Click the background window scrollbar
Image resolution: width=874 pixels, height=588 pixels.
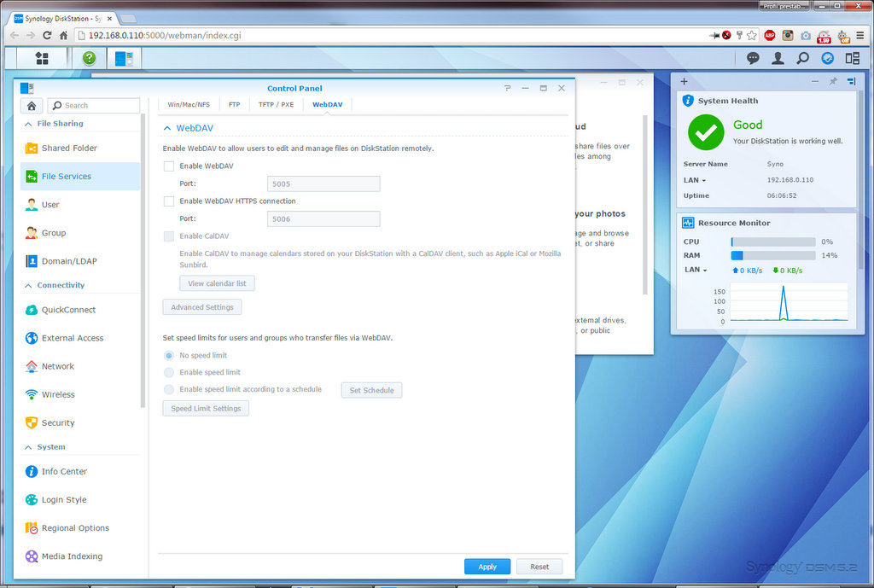click(x=645, y=205)
